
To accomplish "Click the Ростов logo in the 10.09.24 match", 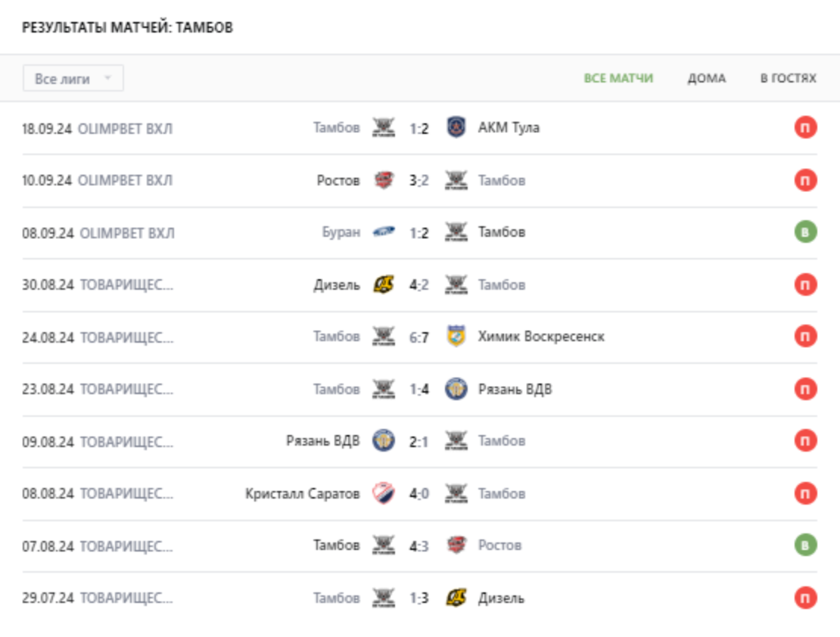I will pyautogui.click(x=384, y=180).
